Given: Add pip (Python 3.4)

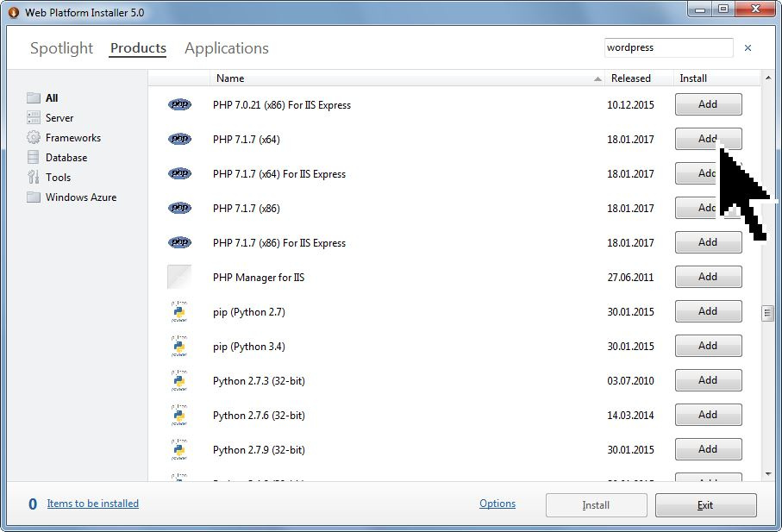Looking at the screenshot, I should point(708,346).
